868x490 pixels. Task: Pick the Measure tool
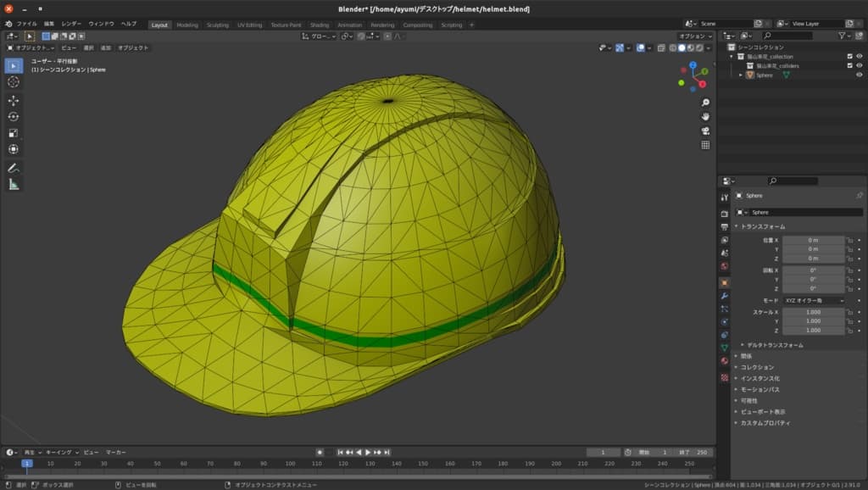pos(14,184)
